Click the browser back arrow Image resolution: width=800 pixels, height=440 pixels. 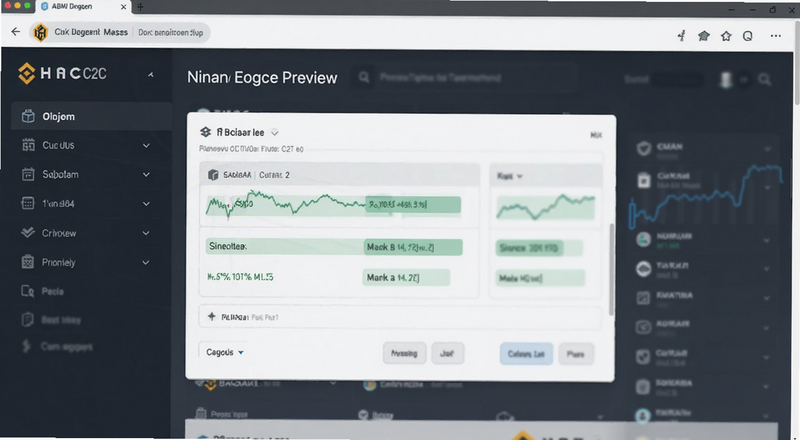click(x=16, y=32)
